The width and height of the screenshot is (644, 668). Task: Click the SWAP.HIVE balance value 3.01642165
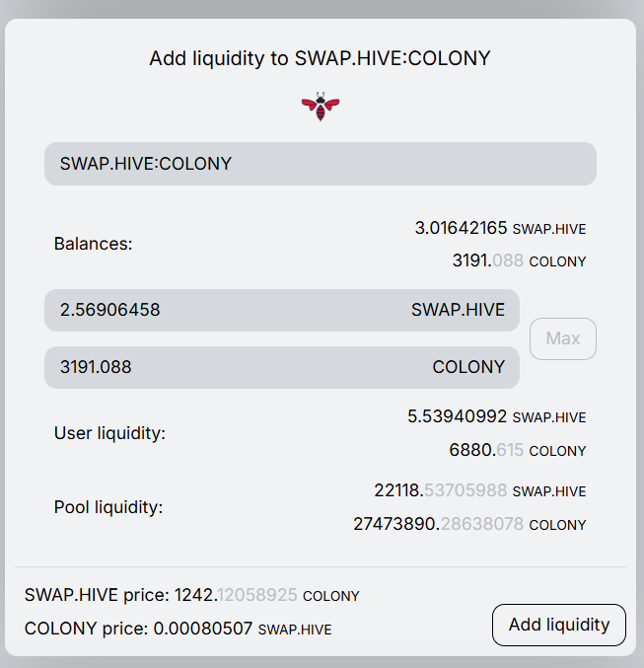(461, 228)
